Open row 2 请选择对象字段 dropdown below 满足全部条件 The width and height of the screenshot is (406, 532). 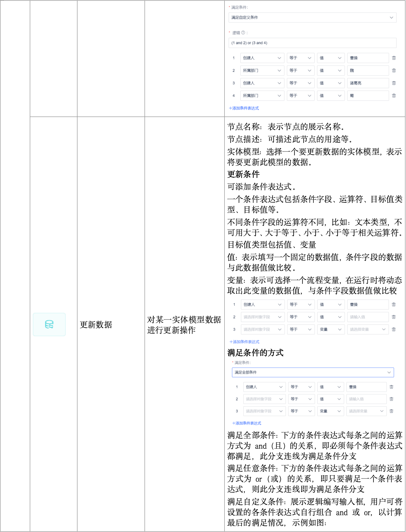tap(264, 399)
